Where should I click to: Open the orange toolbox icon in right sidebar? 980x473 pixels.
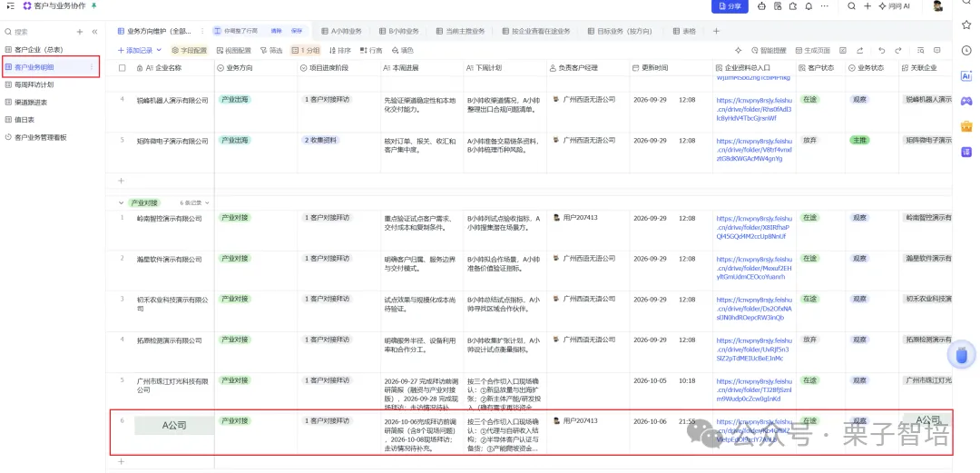(x=966, y=126)
